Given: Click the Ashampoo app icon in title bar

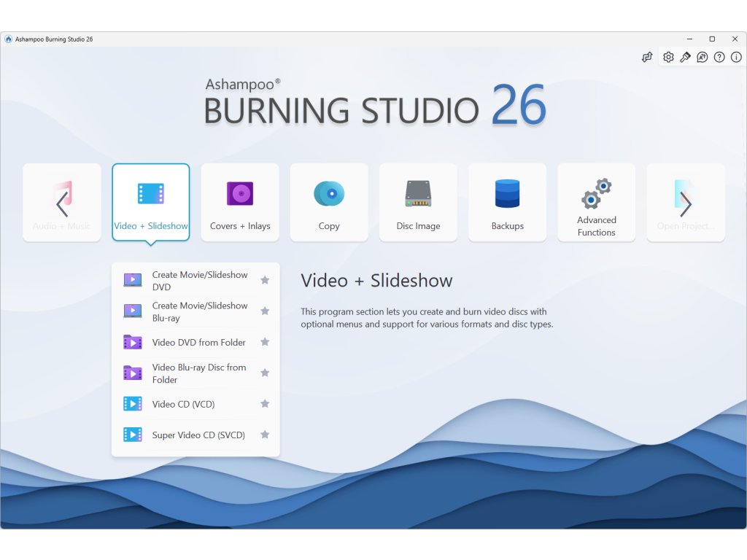Looking at the screenshot, I should [8, 39].
